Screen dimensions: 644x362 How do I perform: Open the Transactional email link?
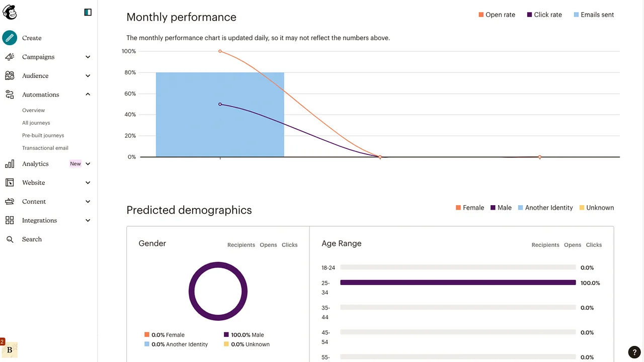[x=45, y=148]
